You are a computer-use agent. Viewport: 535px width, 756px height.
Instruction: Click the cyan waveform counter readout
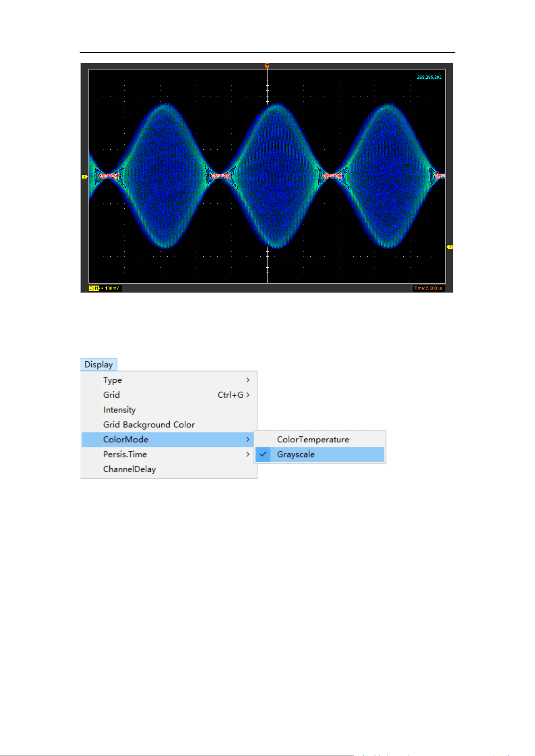click(x=429, y=77)
